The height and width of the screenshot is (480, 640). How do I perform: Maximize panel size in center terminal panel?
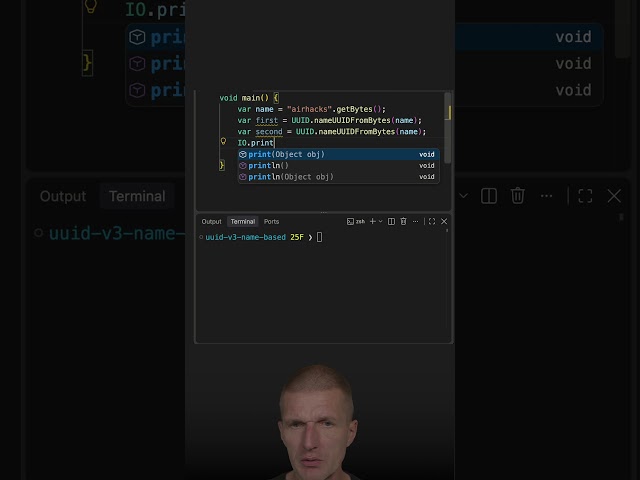coord(432,221)
